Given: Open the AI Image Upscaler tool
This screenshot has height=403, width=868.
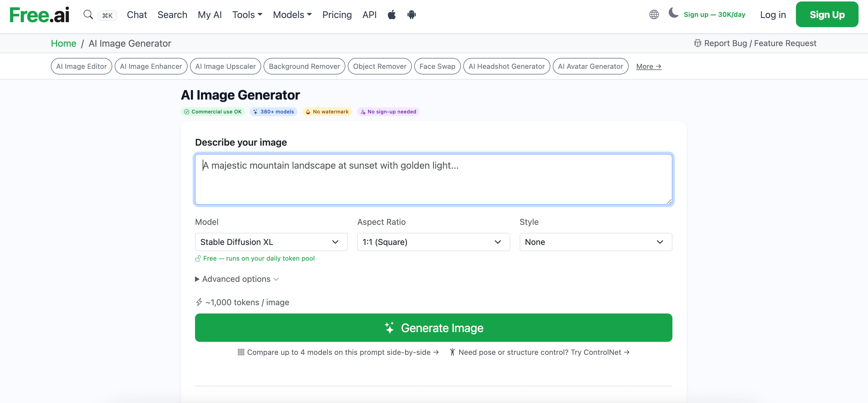Looking at the screenshot, I should tap(225, 66).
